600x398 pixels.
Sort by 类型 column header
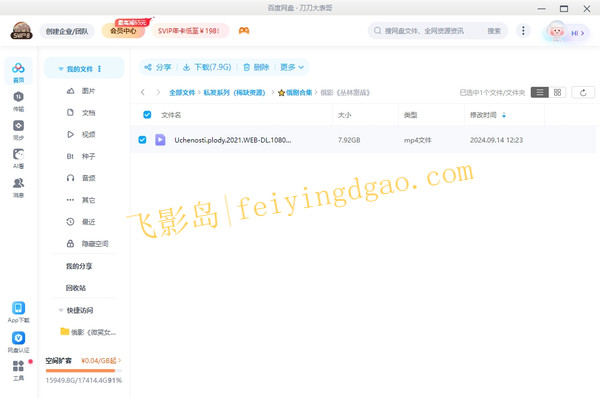[x=411, y=115]
